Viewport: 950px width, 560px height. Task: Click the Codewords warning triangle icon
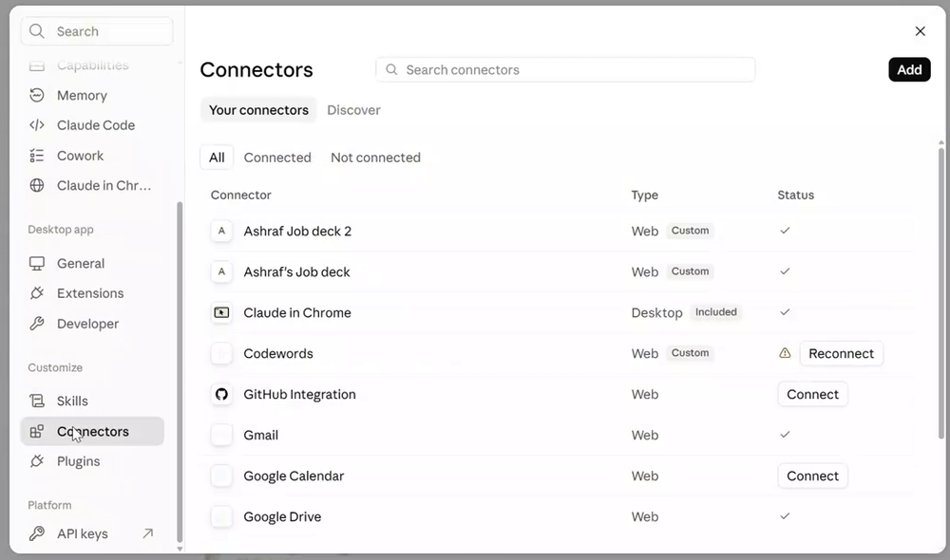pyautogui.click(x=785, y=353)
